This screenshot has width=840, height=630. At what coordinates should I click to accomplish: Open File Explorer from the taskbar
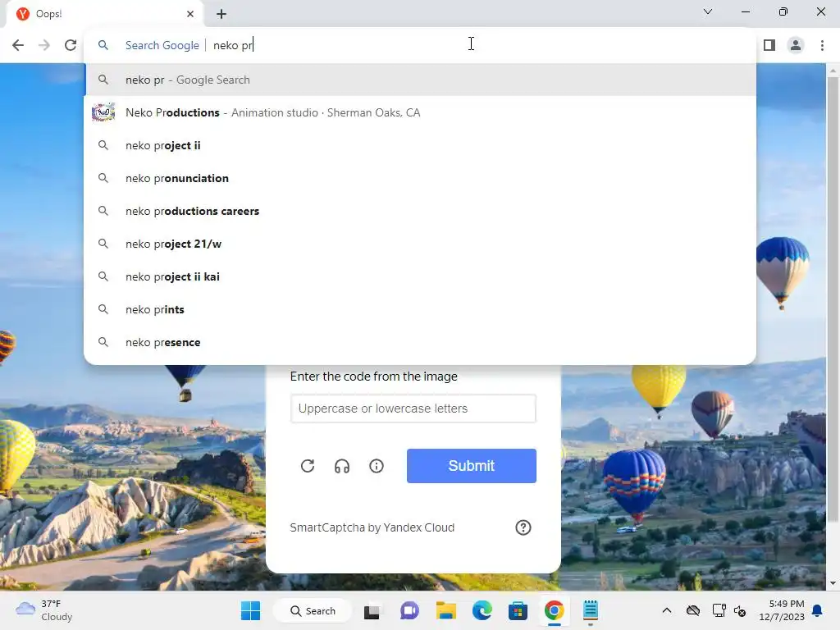click(445, 610)
